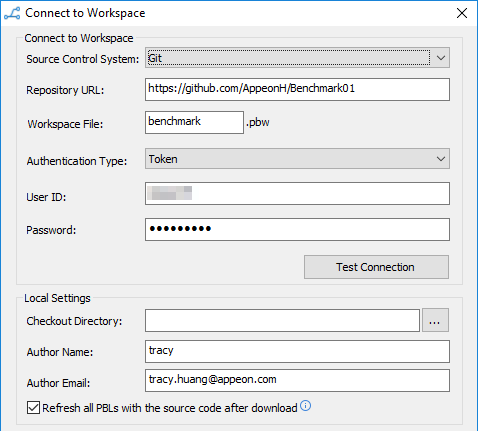Click the Workspace File label

click(65, 124)
